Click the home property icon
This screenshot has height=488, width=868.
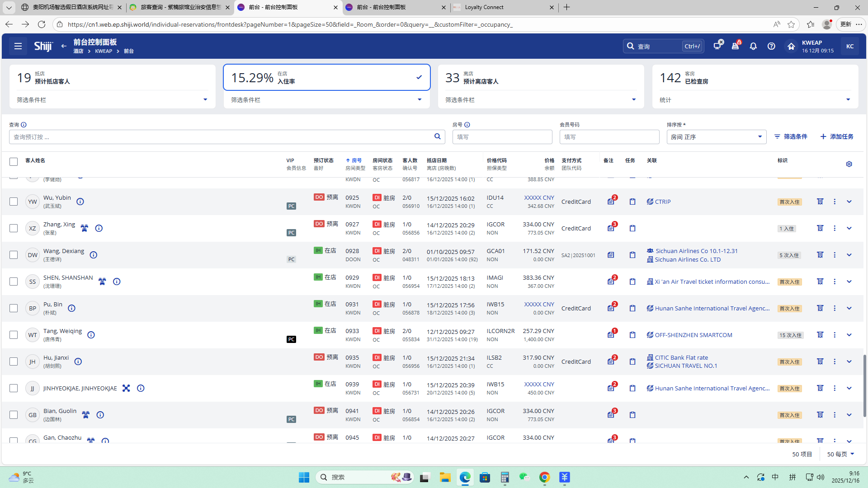coord(791,46)
